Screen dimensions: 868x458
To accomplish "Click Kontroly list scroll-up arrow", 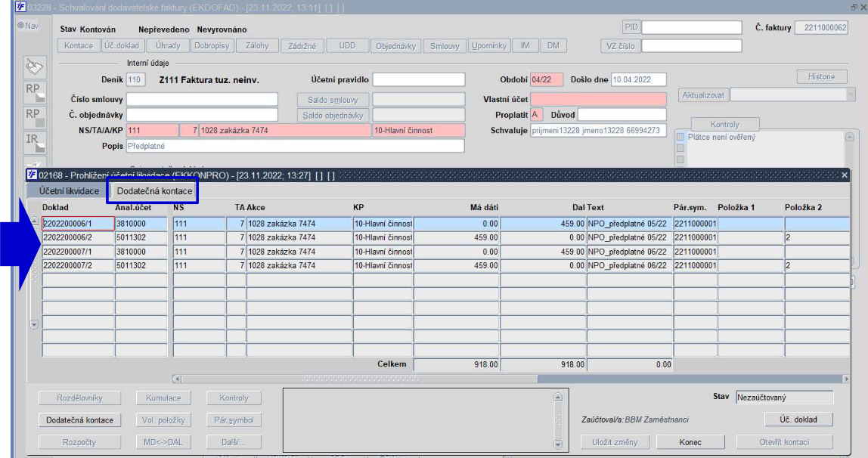I will coord(849,137).
